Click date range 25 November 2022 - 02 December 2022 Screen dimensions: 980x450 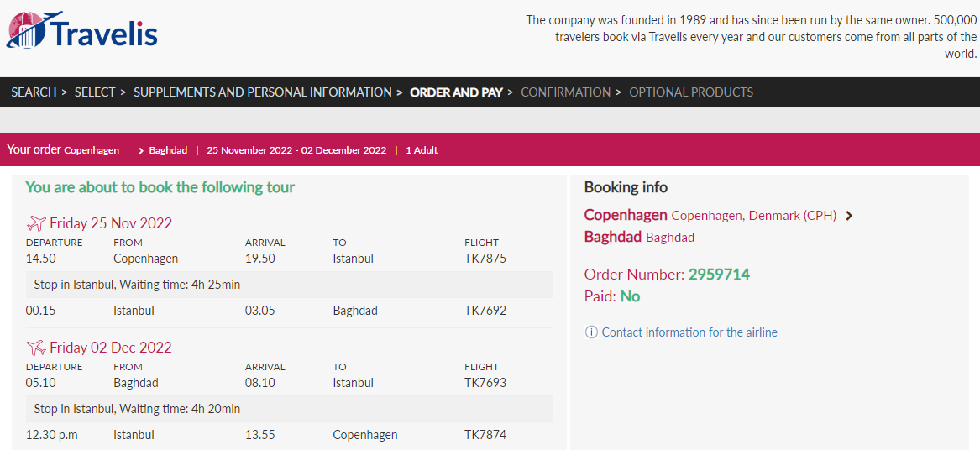point(297,150)
